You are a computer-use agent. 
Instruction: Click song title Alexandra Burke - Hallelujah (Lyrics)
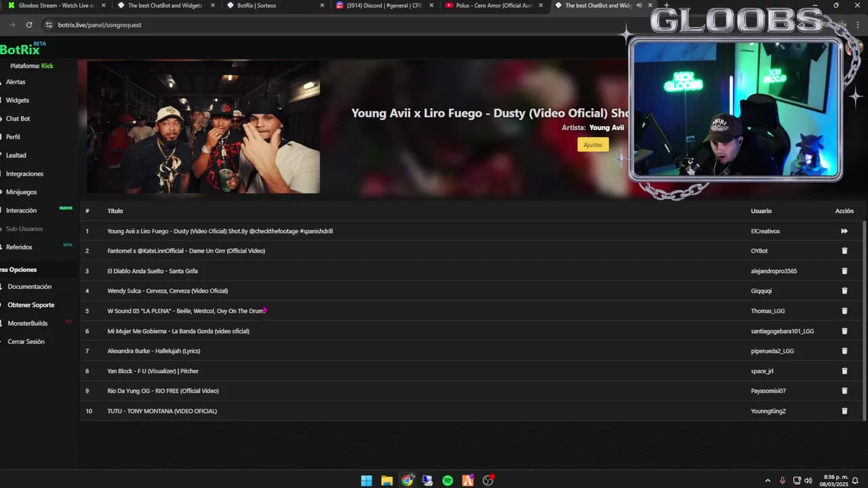pyautogui.click(x=154, y=351)
